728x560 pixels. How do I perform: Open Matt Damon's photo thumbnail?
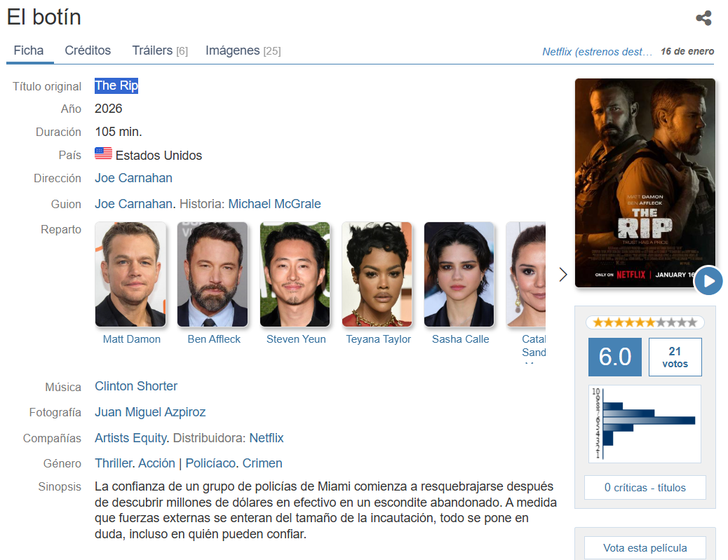click(x=130, y=275)
